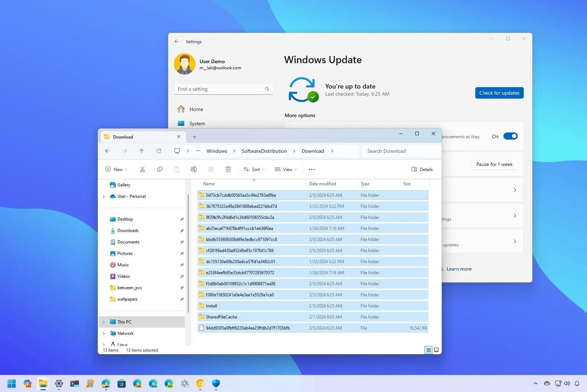This screenshot has width=587, height=392.
Task: Open the See more ellipsis in toolbar
Action: coord(312,170)
